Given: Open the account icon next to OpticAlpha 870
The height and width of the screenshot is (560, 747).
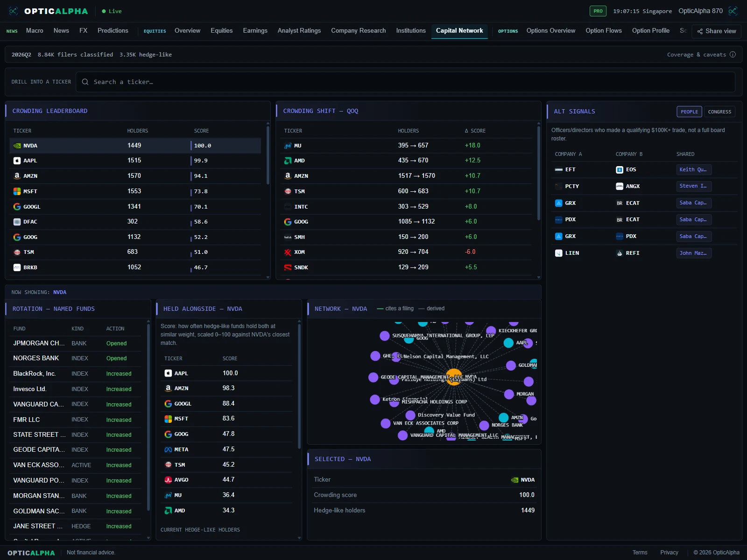Looking at the screenshot, I should (x=733, y=11).
